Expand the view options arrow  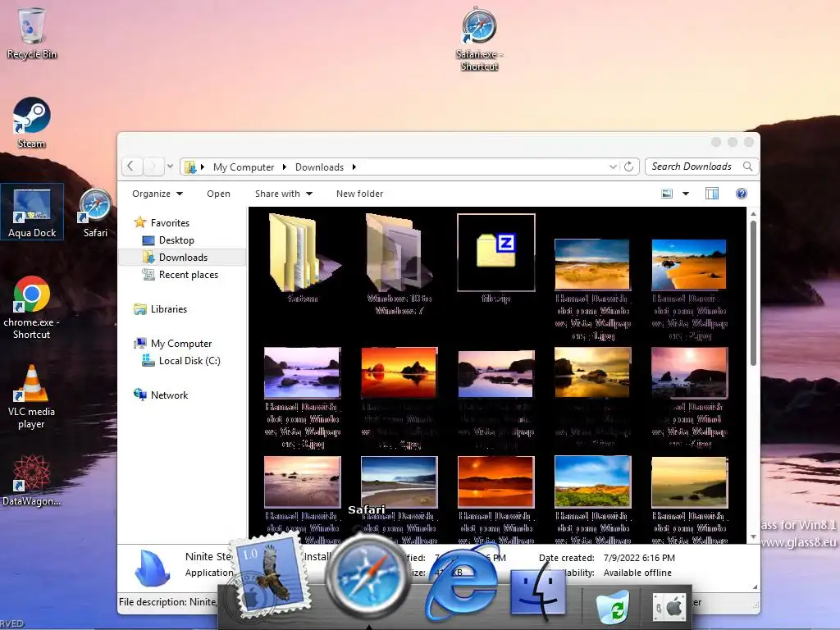coord(686,194)
